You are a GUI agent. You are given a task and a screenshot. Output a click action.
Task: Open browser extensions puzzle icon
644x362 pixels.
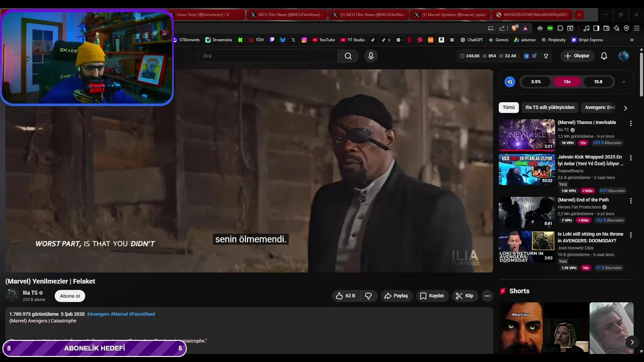click(560, 28)
